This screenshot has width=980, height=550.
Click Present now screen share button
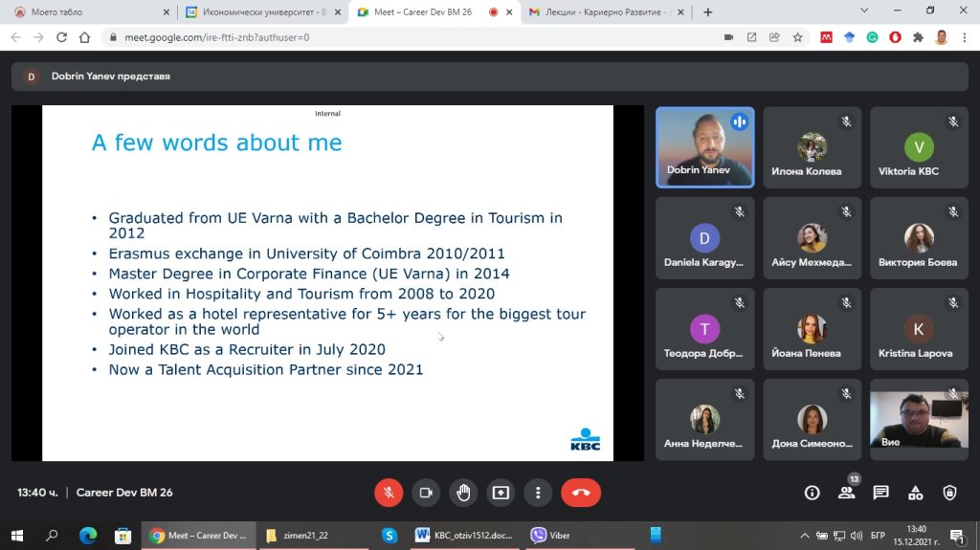501,493
